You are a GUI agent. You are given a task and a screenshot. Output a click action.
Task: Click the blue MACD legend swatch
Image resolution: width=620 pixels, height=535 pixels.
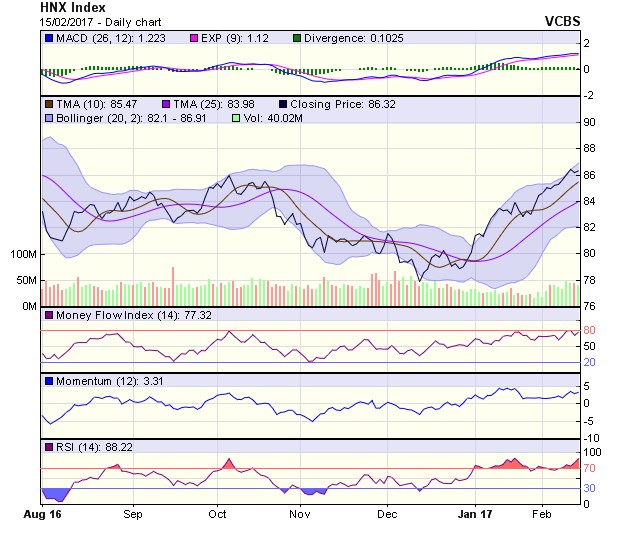coord(49,38)
